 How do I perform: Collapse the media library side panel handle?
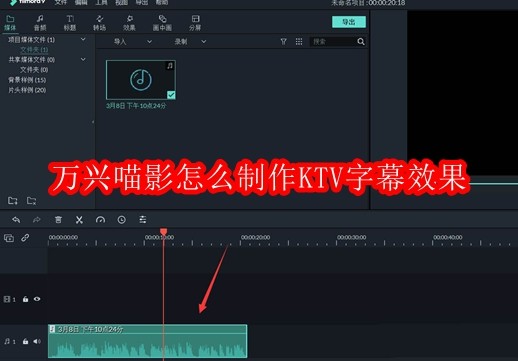click(x=93, y=122)
